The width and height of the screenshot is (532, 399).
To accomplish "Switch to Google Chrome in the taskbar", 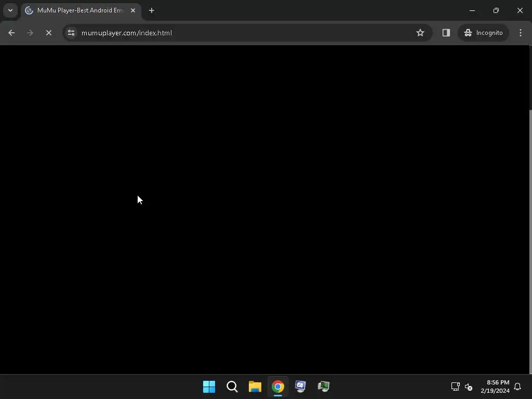I will click(x=278, y=387).
